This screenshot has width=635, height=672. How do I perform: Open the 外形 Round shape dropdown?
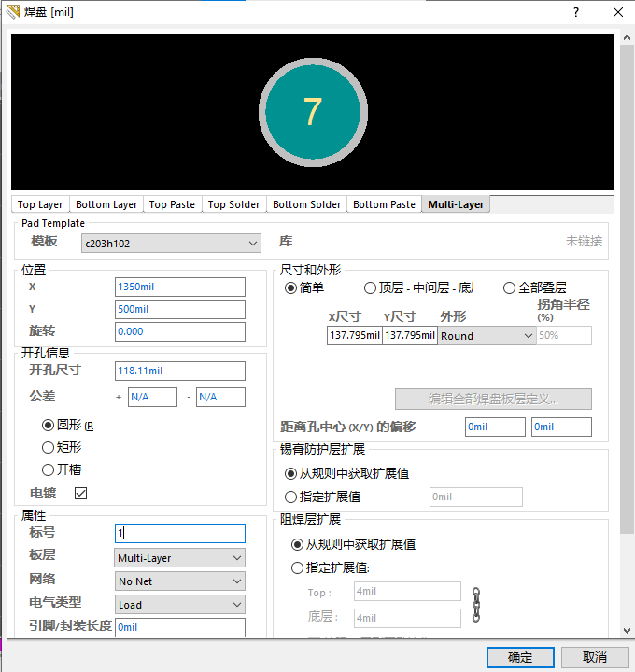click(487, 336)
